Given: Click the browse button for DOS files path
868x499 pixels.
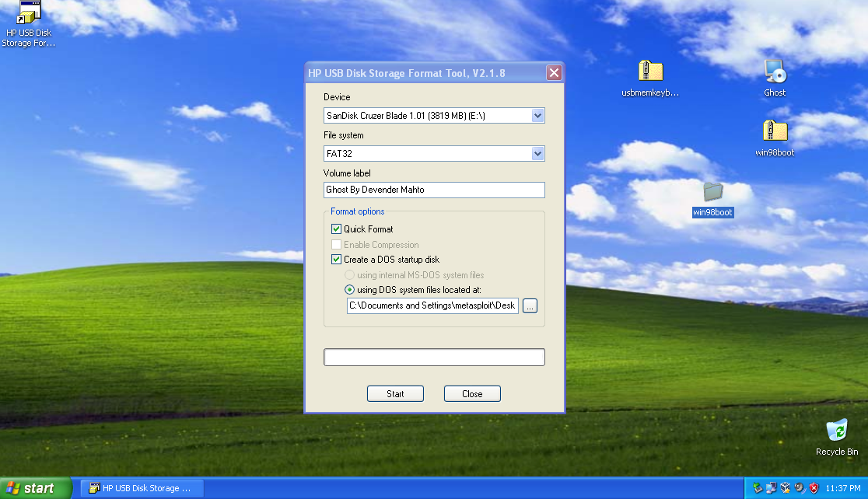Looking at the screenshot, I should [x=530, y=306].
